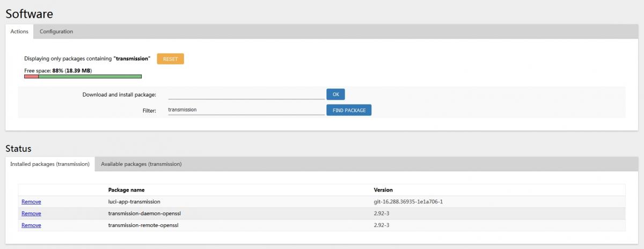Focus the Download and install package field

pyautogui.click(x=246, y=94)
